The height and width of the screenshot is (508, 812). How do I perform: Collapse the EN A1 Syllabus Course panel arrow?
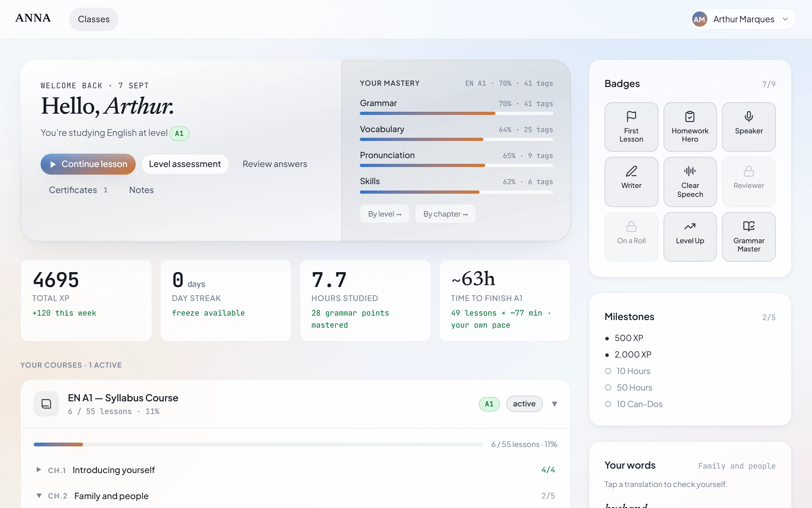click(555, 404)
